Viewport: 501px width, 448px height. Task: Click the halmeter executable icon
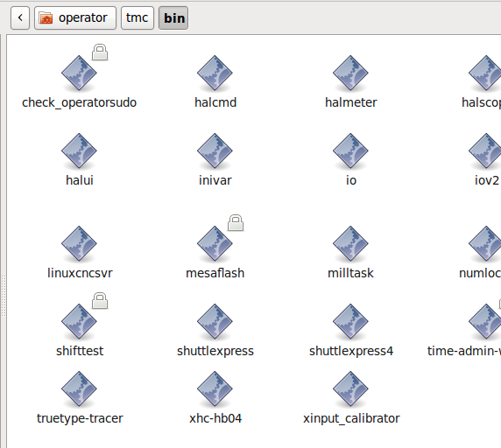click(350, 73)
